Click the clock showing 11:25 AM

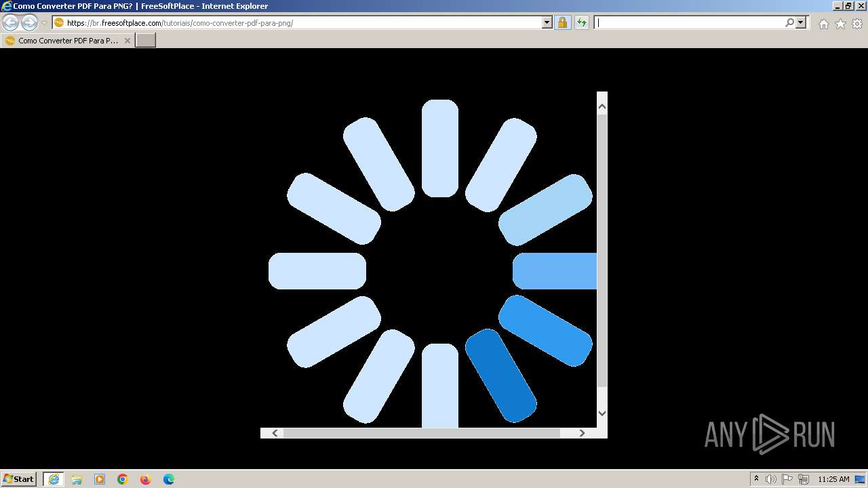(833, 479)
